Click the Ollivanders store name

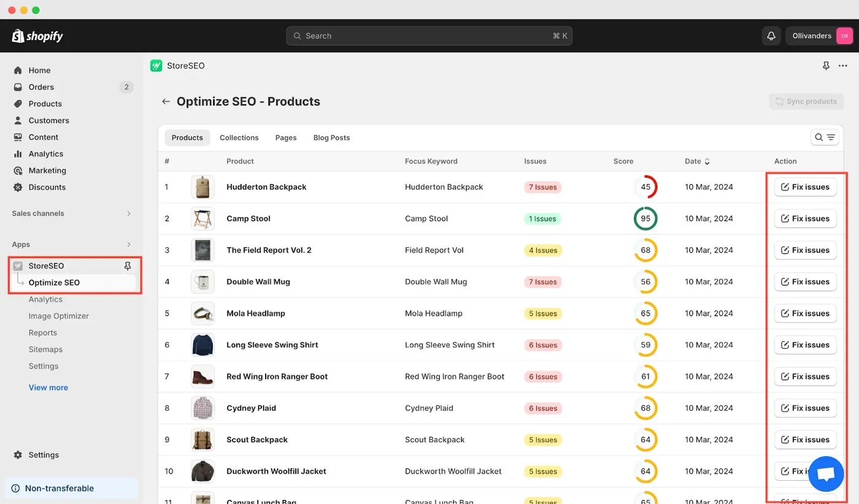[x=812, y=36]
